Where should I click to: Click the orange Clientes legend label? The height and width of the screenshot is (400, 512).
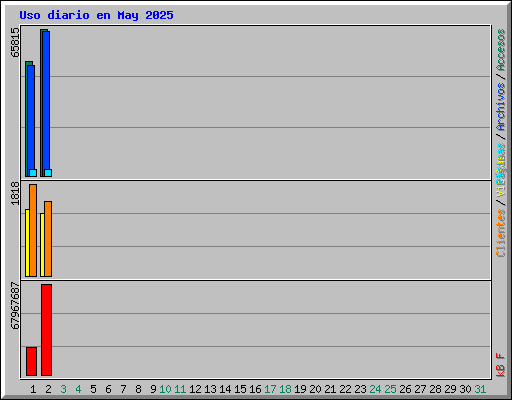tap(501, 233)
